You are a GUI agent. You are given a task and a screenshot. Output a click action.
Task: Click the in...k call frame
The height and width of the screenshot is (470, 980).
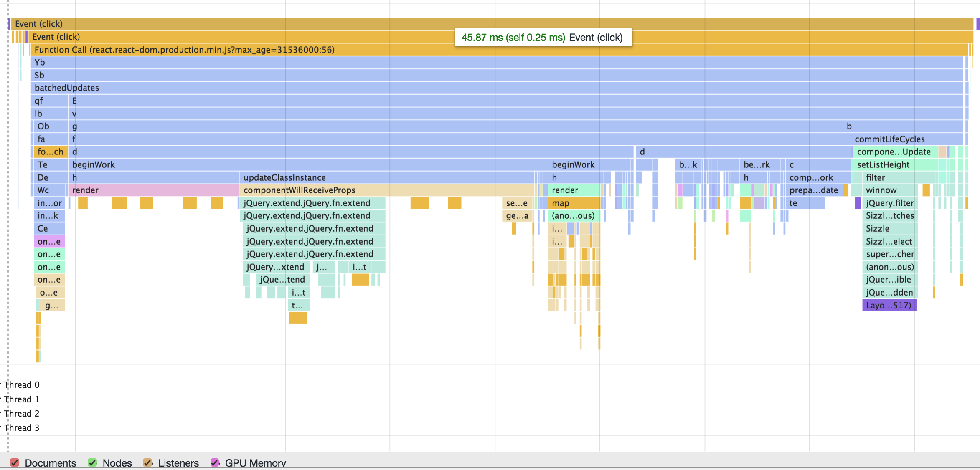pyautogui.click(x=49, y=215)
